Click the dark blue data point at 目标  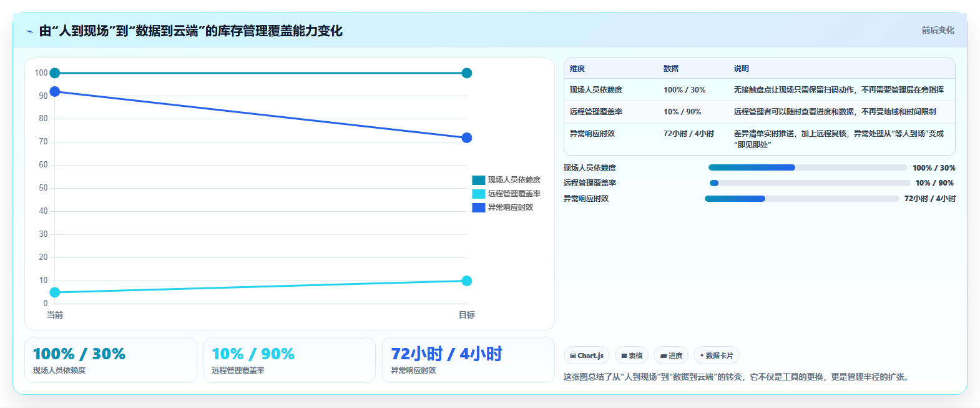[467, 137]
